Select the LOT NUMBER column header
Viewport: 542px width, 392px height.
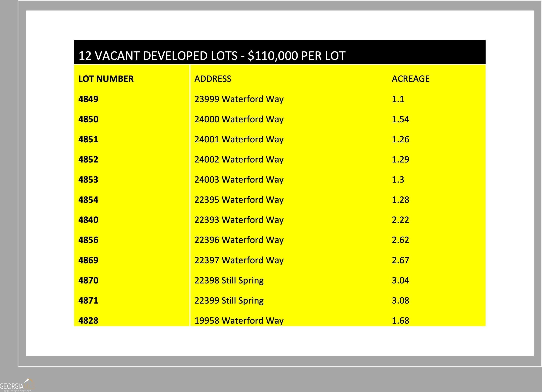[x=106, y=79]
